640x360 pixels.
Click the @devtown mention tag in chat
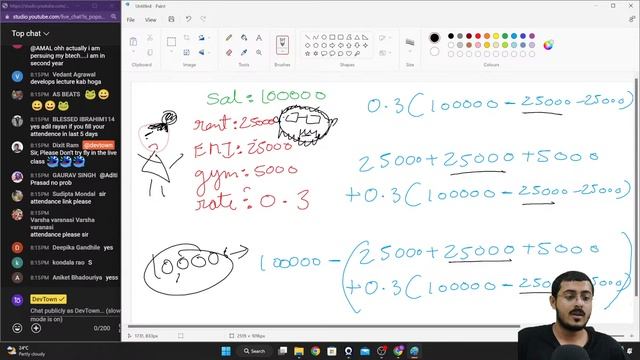coord(98,145)
